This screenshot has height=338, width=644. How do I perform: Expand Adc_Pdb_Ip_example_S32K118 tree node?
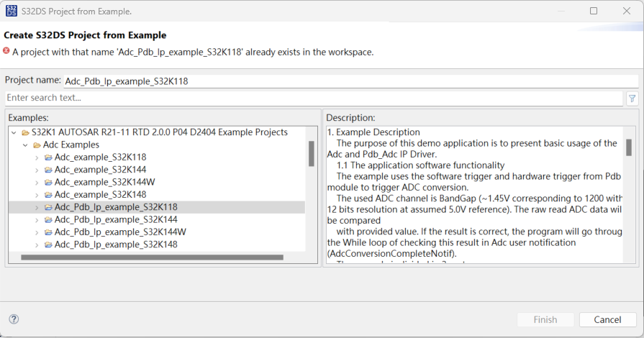[37, 207]
